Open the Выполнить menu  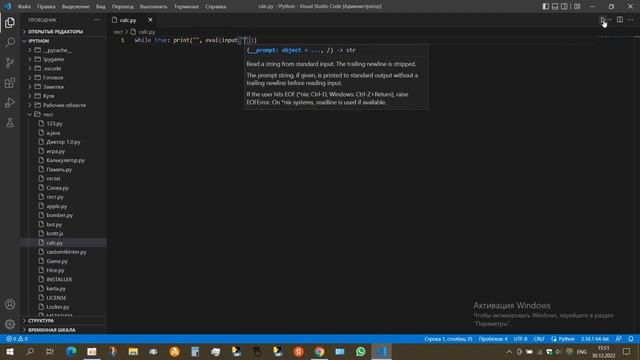pos(153,7)
